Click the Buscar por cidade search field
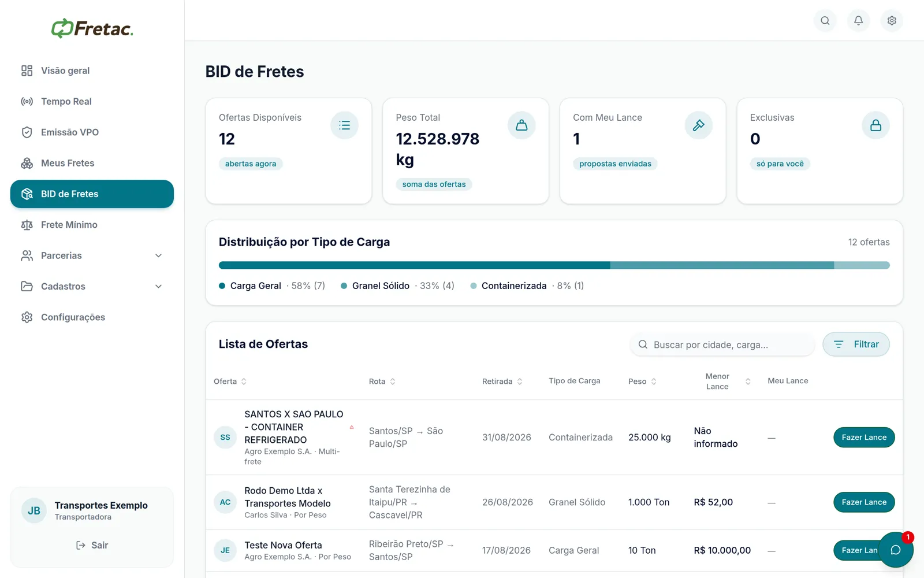The width and height of the screenshot is (924, 578). click(x=722, y=344)
